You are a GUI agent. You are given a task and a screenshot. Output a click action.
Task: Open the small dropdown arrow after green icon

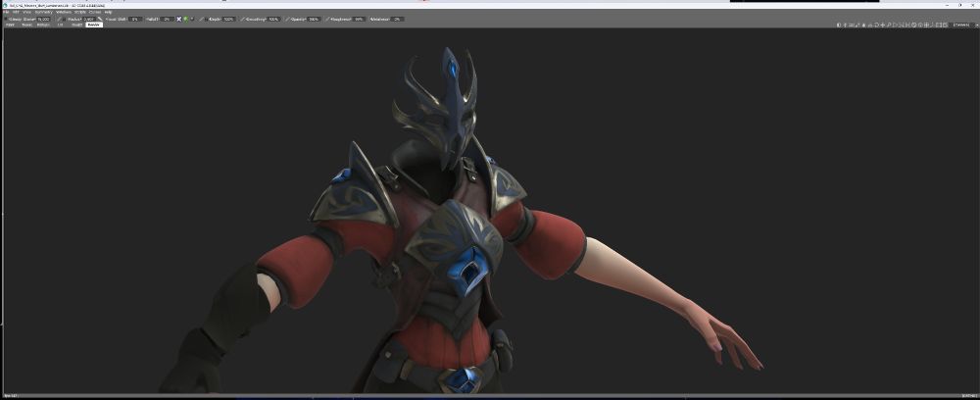pyautogui.click(x=192, y=19)
